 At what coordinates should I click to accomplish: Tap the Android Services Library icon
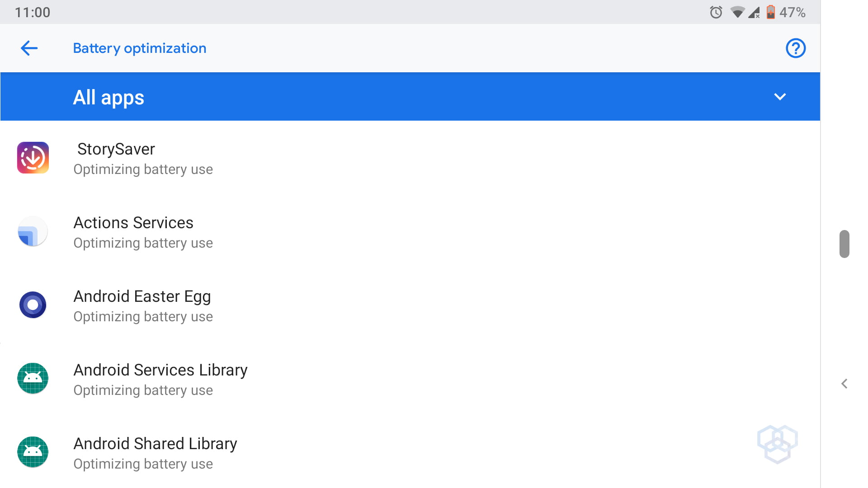33,379
